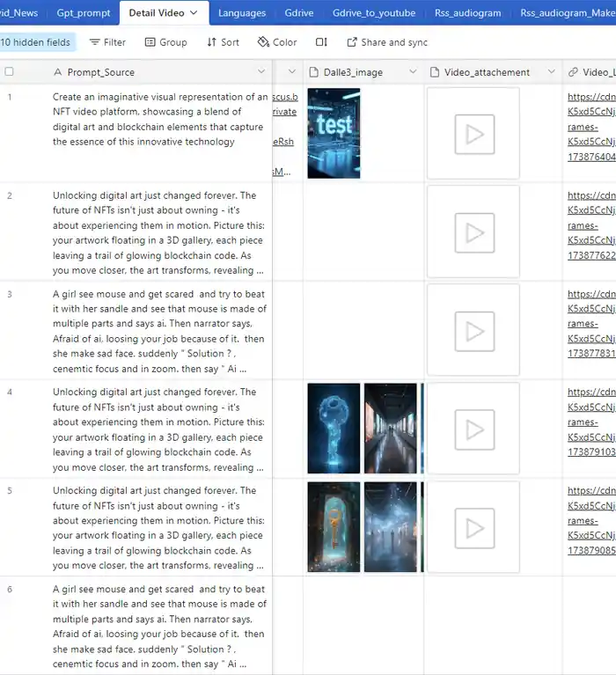The height and width of the screenshot is (675, 616).
Task: Open the corridor gallery image in row 4
Action: pyautogui.click(x=391, y=429)
